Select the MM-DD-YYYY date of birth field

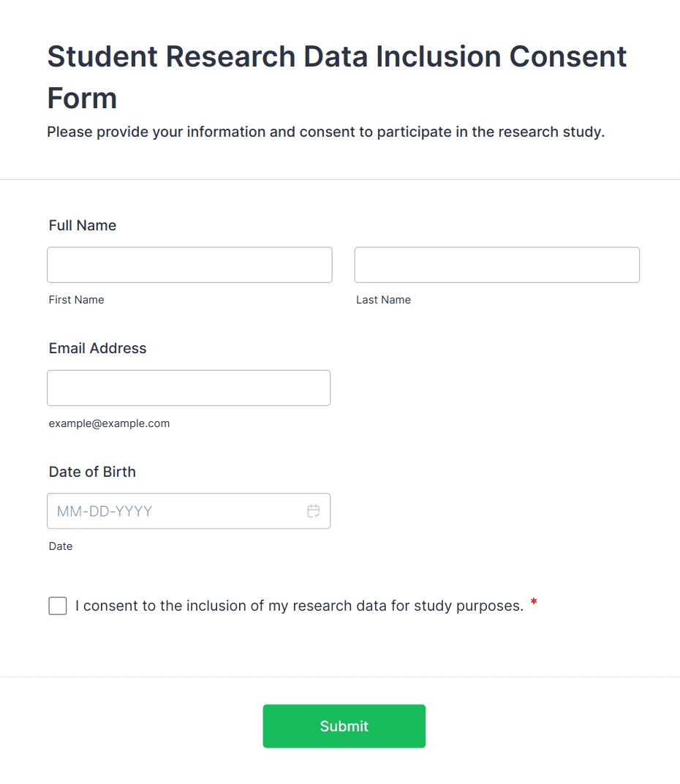tap(175, 511)
